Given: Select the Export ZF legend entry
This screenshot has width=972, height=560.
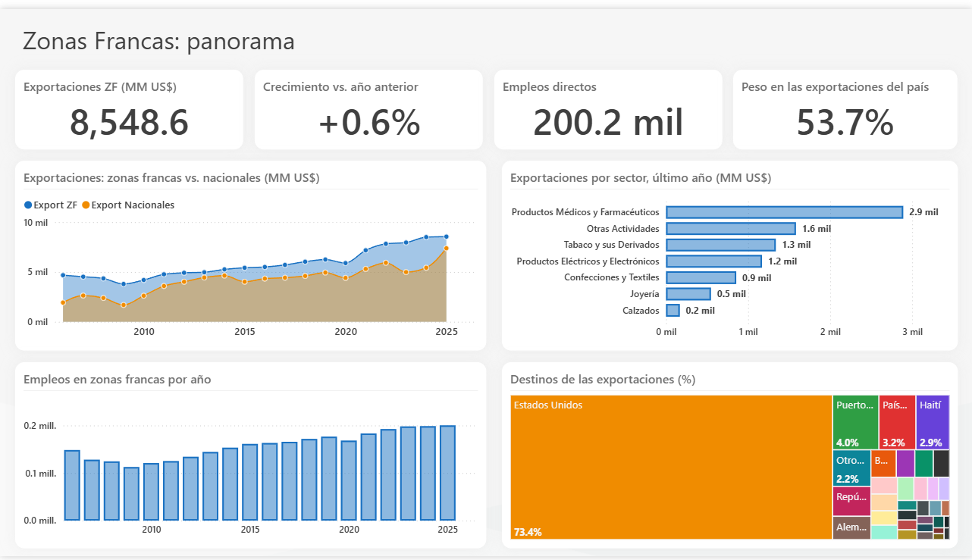Looking at the screenshot, I should (52, 205).
